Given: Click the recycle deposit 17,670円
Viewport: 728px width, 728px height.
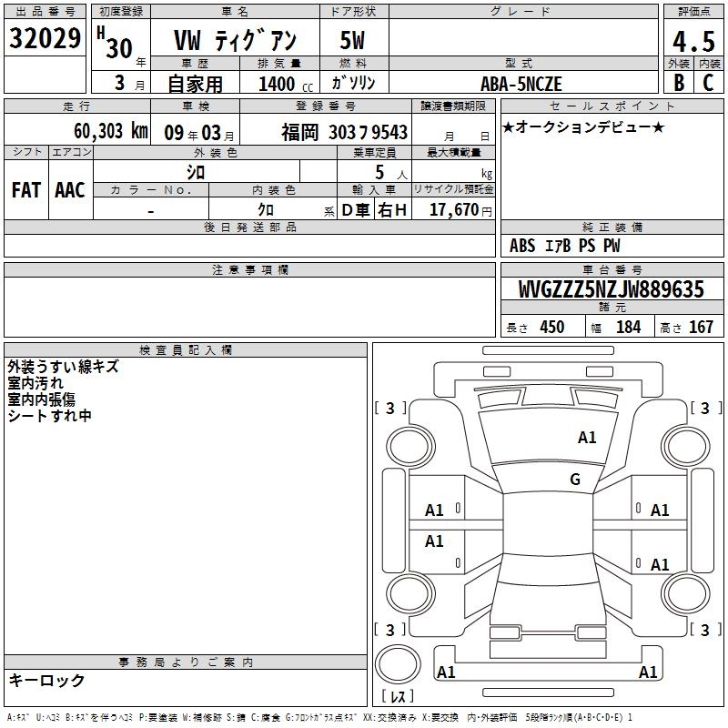Looking at the screenshot, I should tap(460, 210).
